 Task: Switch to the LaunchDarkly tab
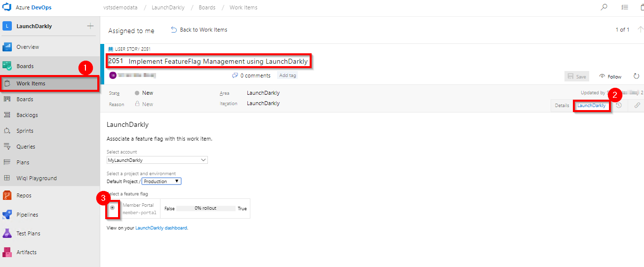(592, 106)
